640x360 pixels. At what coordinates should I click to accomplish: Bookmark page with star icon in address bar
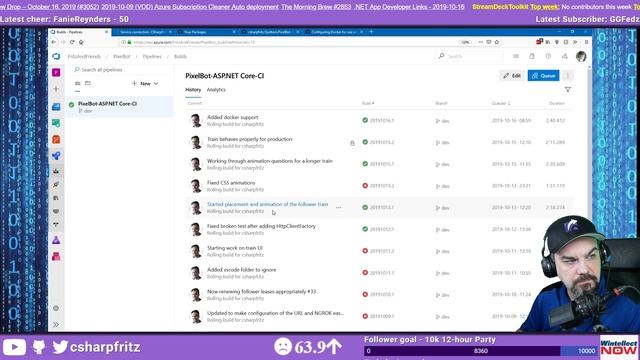497,42
